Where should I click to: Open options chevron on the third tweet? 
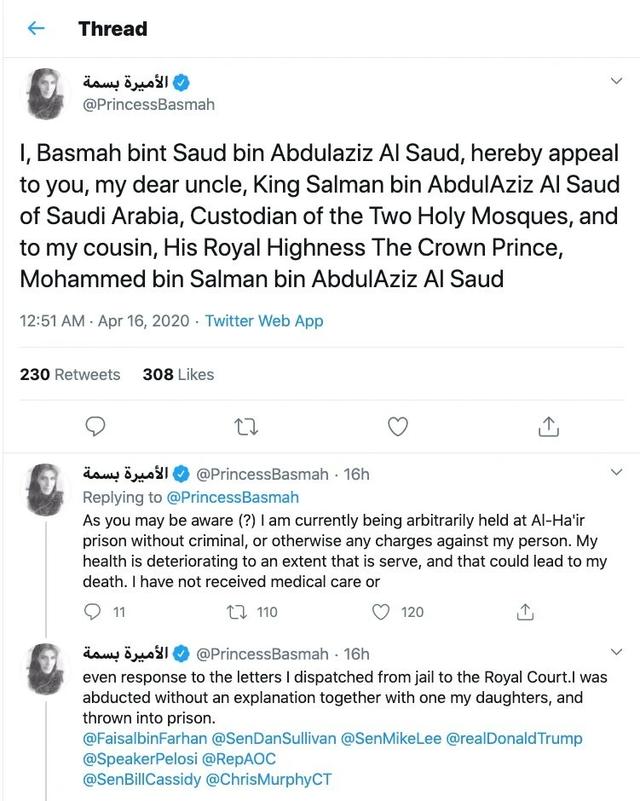click(617, 652)
